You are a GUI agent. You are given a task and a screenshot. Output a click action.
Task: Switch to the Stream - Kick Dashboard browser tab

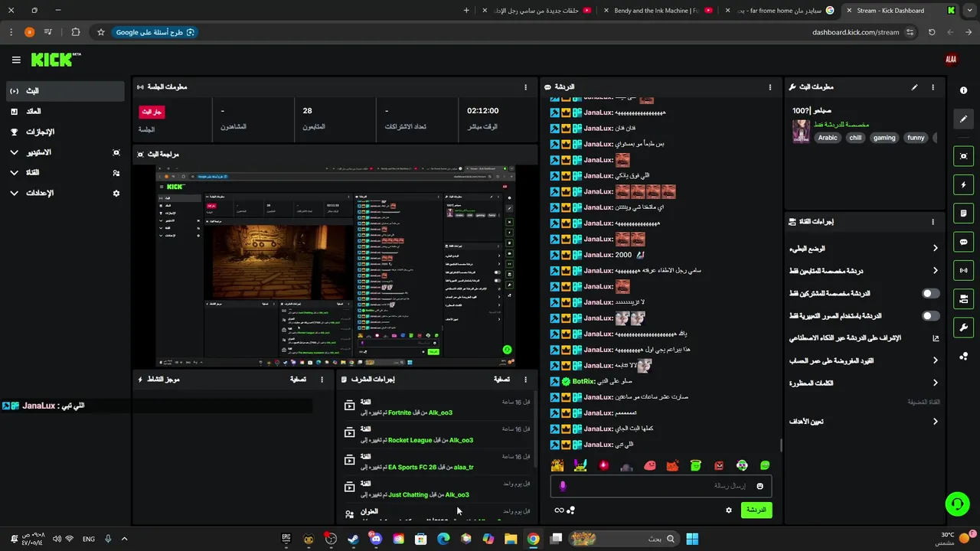[900, 11]
